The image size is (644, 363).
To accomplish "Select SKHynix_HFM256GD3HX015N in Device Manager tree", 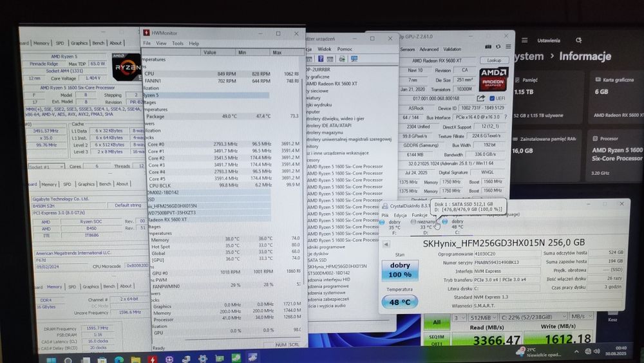I will (x=337, y=266).
